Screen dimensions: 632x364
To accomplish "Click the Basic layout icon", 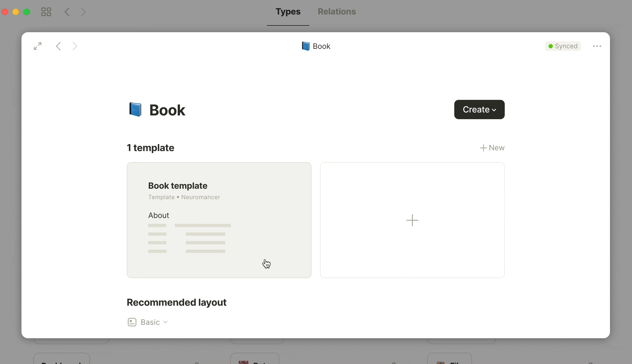I will (x=132, y=322).
